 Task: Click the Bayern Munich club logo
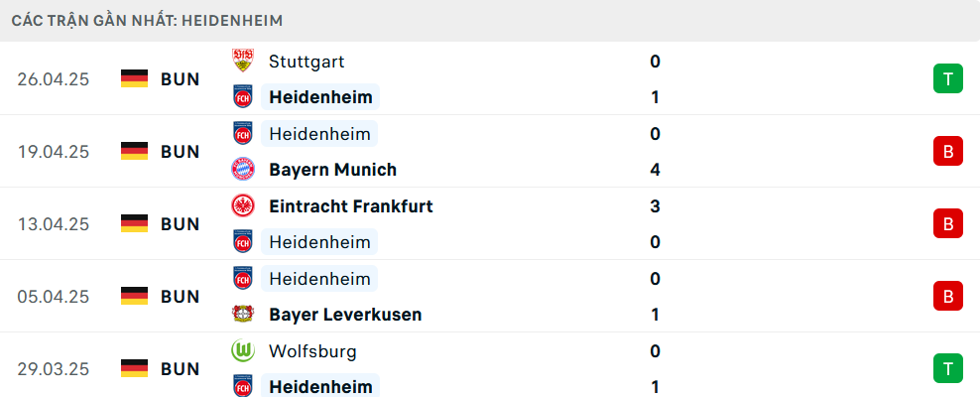click(x=242, y=170)
